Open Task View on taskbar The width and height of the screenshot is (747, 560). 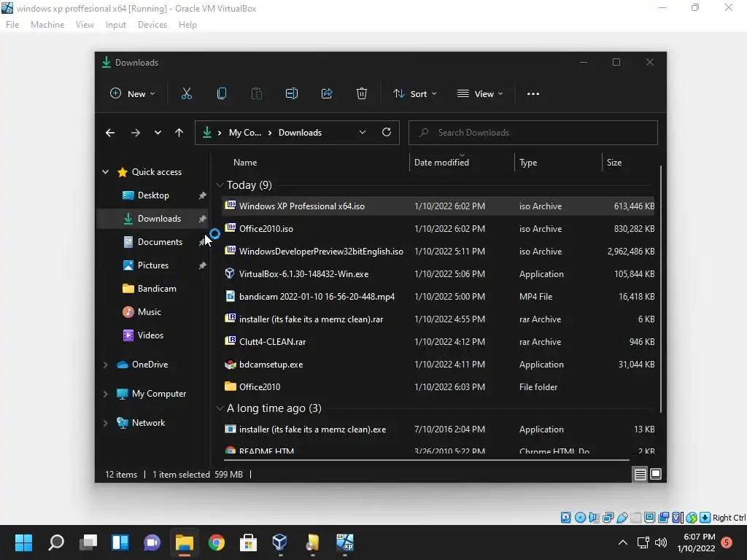pyautogui.click(x=88, y=542)
